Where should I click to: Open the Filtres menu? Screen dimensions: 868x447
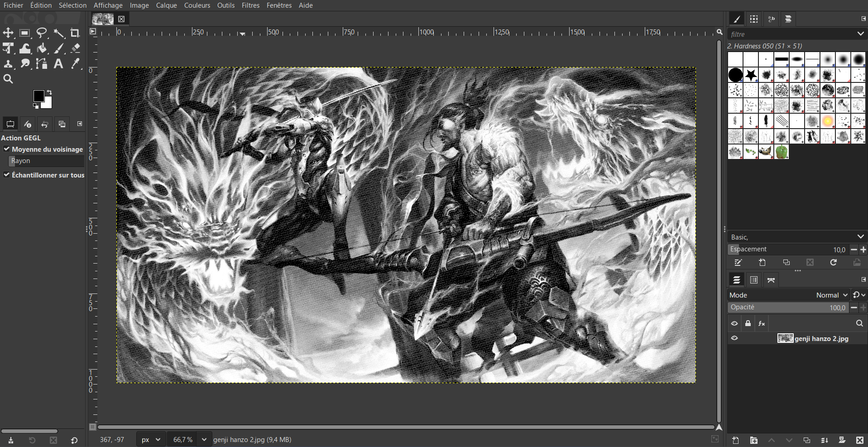click(250, 5)
